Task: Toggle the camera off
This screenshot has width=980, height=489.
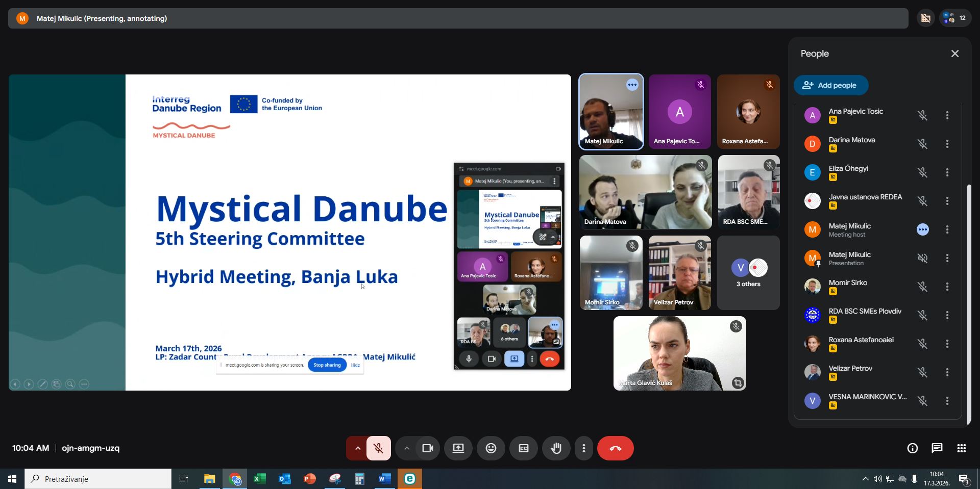Action: 427,448
